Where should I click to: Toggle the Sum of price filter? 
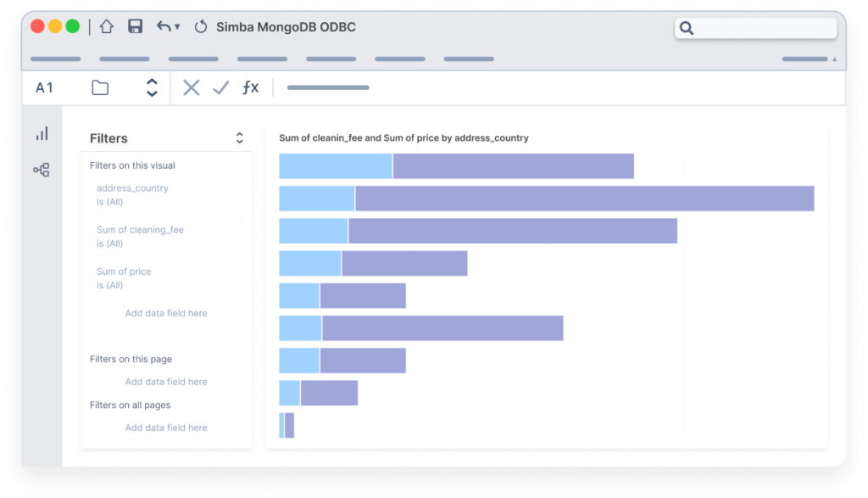coord(165,277)
